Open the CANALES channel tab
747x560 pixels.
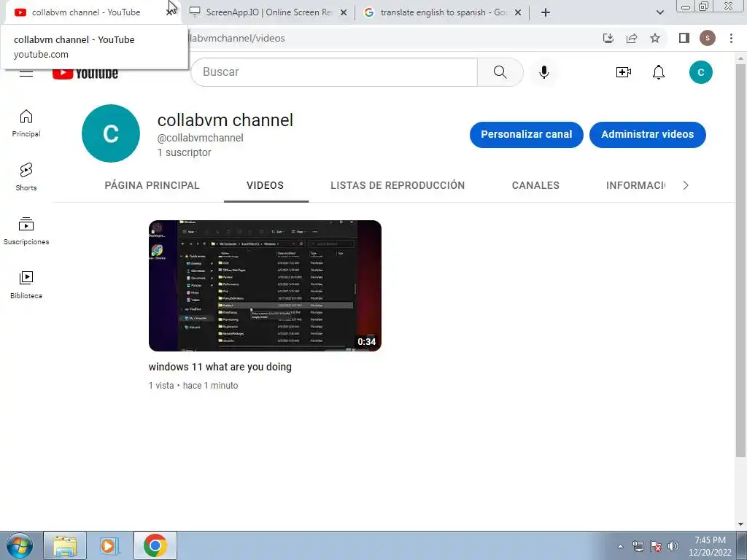[x=535, y=185]
